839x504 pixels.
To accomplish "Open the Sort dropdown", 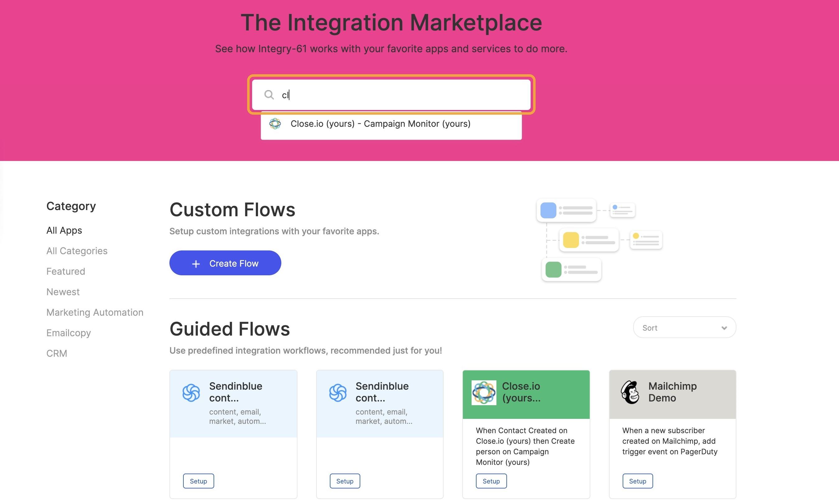I will pos(685,328).
